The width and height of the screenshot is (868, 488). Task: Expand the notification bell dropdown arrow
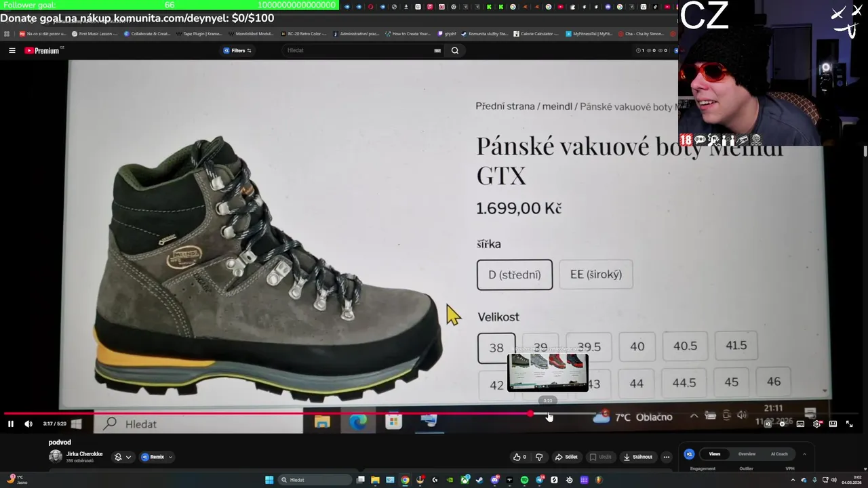coord(128,457)
